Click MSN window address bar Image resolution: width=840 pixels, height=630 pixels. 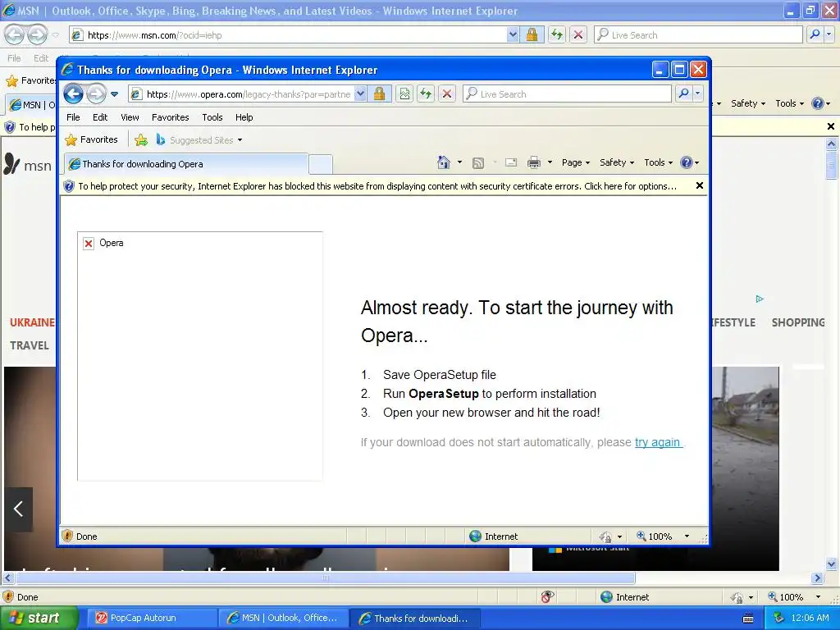pos(289,35)
